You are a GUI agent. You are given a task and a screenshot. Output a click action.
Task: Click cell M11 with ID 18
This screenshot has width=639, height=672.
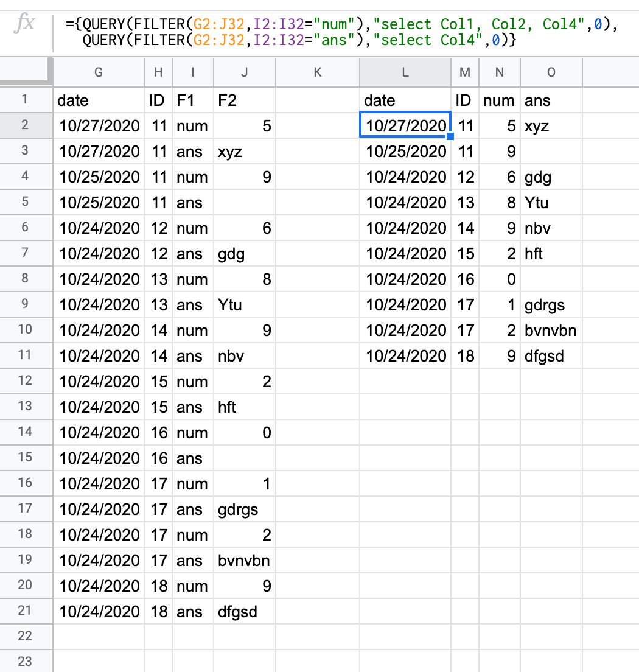(x=465, y=355)
